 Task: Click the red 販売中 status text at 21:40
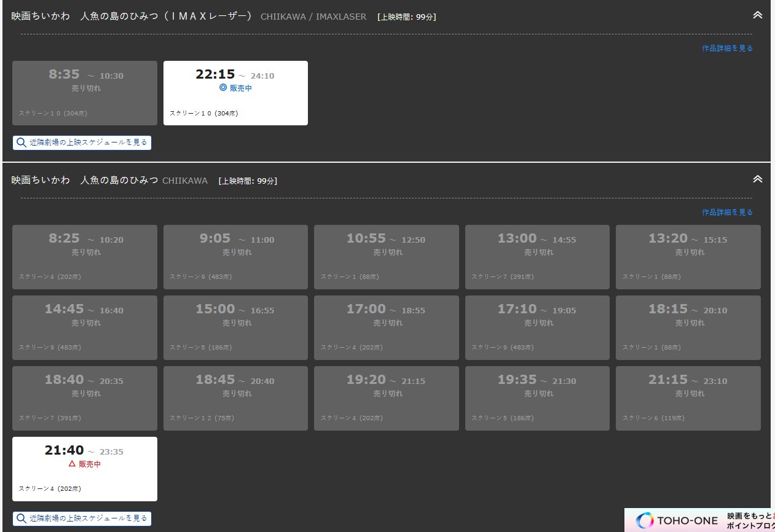point(90,464)
